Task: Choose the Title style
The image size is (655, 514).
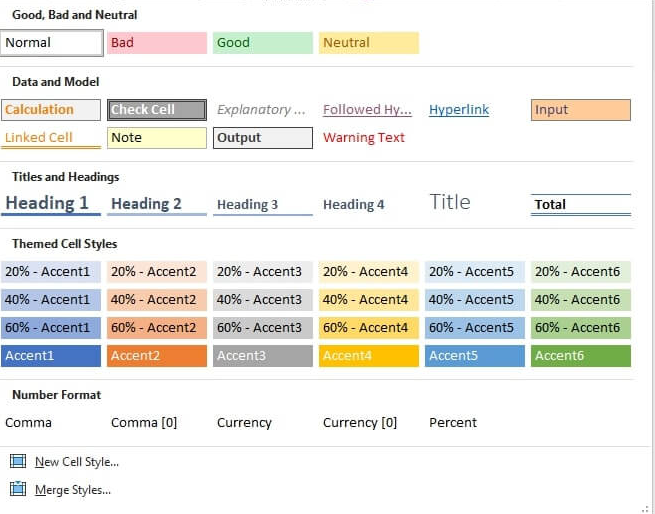Action: (450, 202)
